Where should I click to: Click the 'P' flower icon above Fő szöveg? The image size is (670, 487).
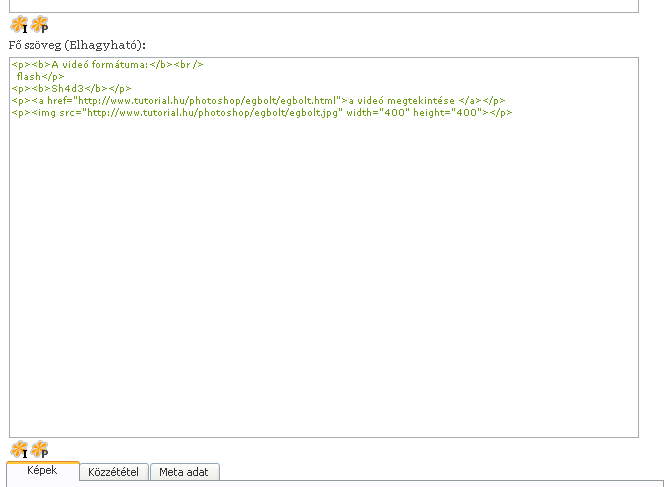point(39,26)
